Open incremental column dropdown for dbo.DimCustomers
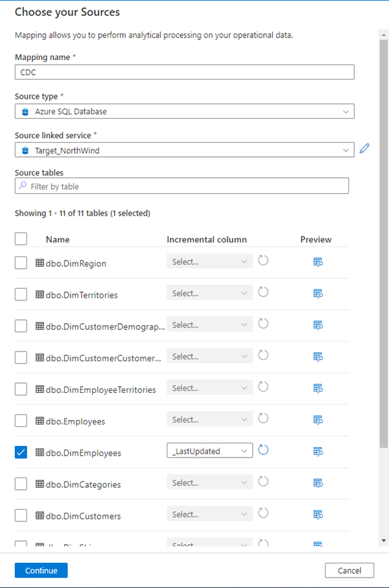Image resolution: width=389 pixels, height=588 pixels. point(210,514)
